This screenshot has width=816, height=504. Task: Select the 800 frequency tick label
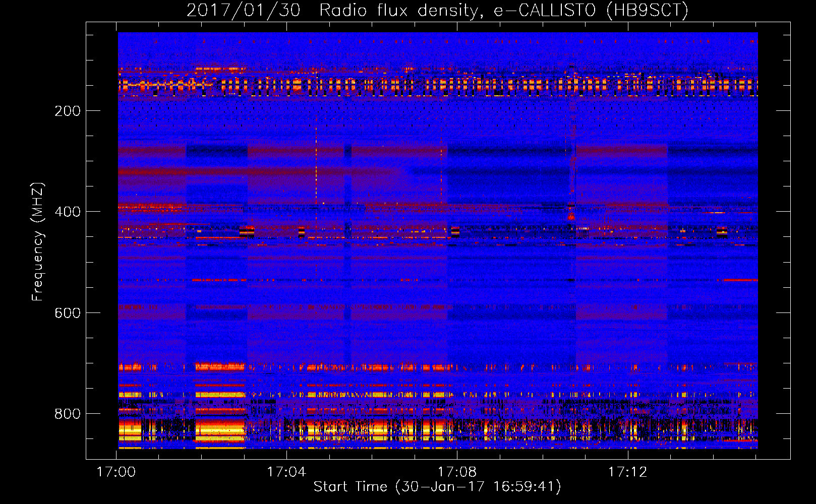click(68, 414)
